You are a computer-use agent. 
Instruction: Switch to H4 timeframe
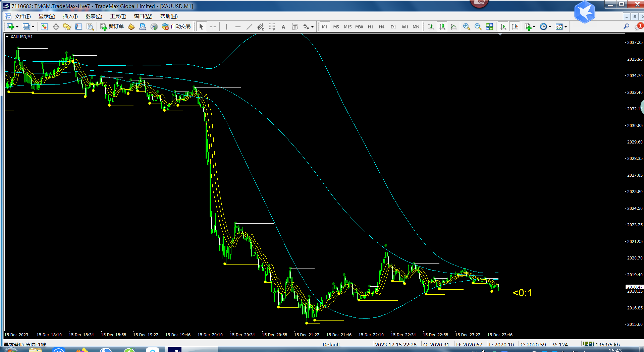tap(382, 27)
